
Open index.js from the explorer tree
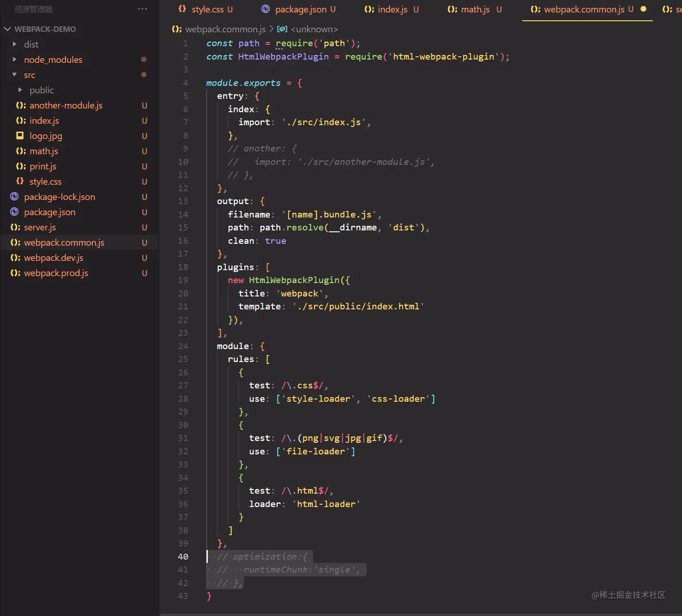point(44,121)
